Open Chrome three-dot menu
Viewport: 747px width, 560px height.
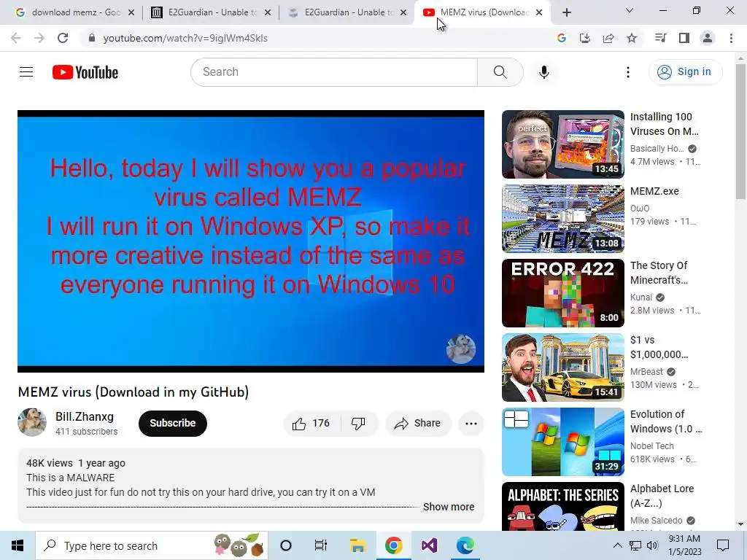731,38
